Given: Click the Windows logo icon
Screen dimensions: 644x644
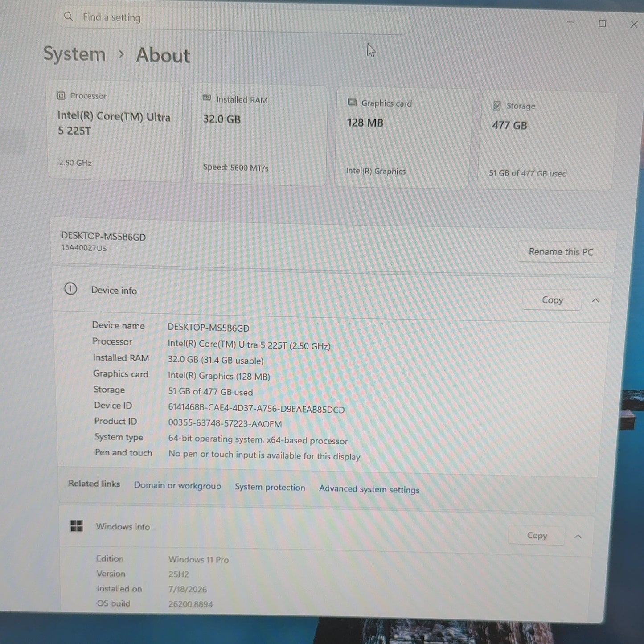Looking at the screenshot, I should 77,526.
